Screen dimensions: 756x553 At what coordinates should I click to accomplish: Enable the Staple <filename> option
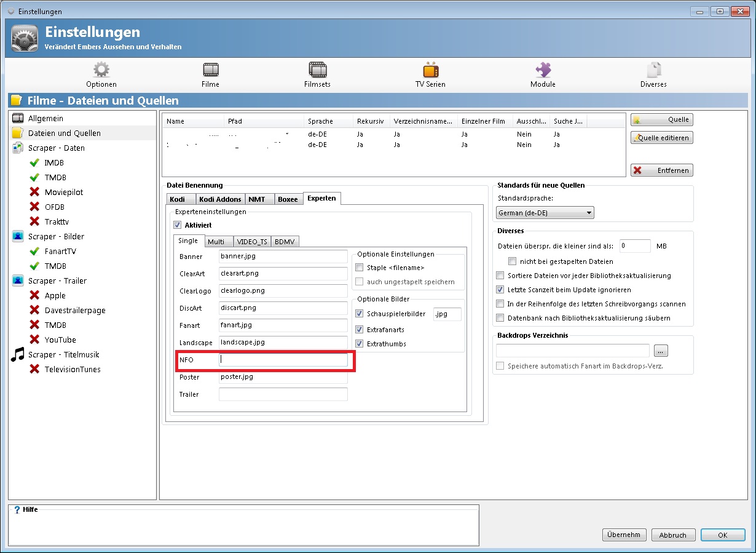coord(360,268)
